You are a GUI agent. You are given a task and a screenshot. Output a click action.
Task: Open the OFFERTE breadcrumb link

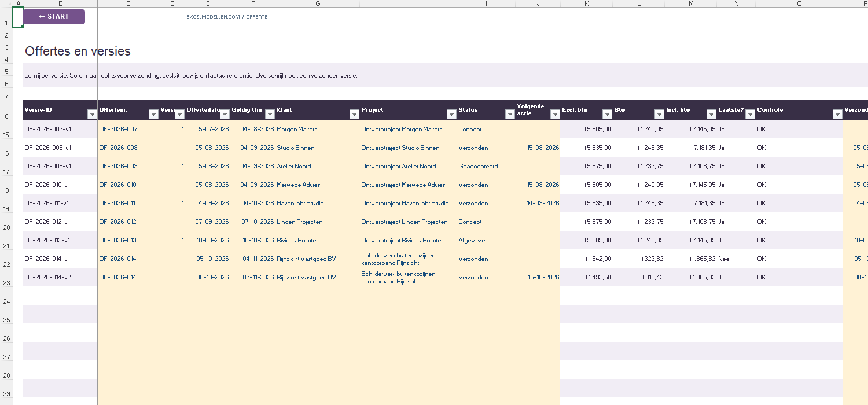(257, 17)
